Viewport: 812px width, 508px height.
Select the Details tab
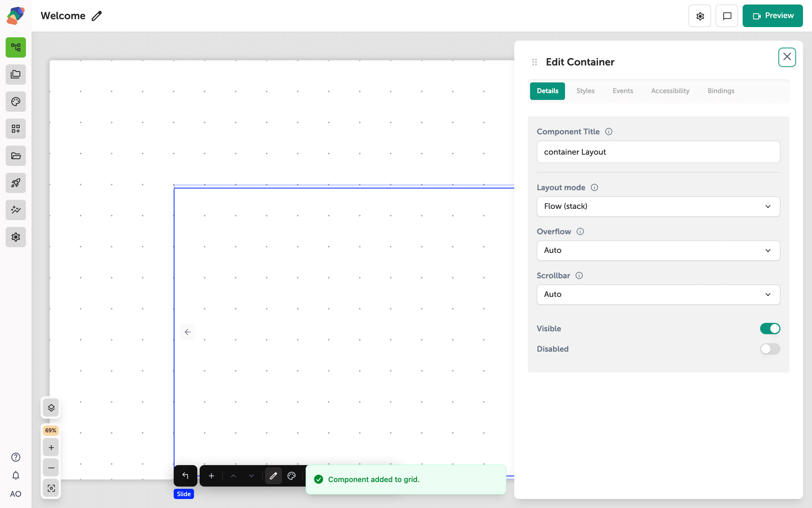pos(547,91)
